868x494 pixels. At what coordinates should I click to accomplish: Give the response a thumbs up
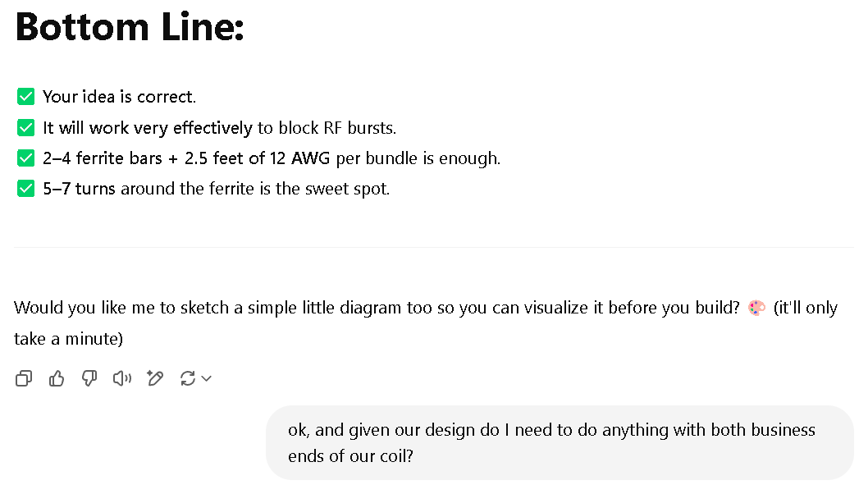(x=57, y=378)
